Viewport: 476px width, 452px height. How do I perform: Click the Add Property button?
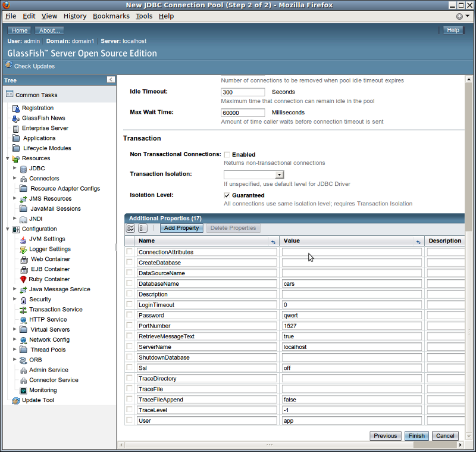(x=182, y=228)
